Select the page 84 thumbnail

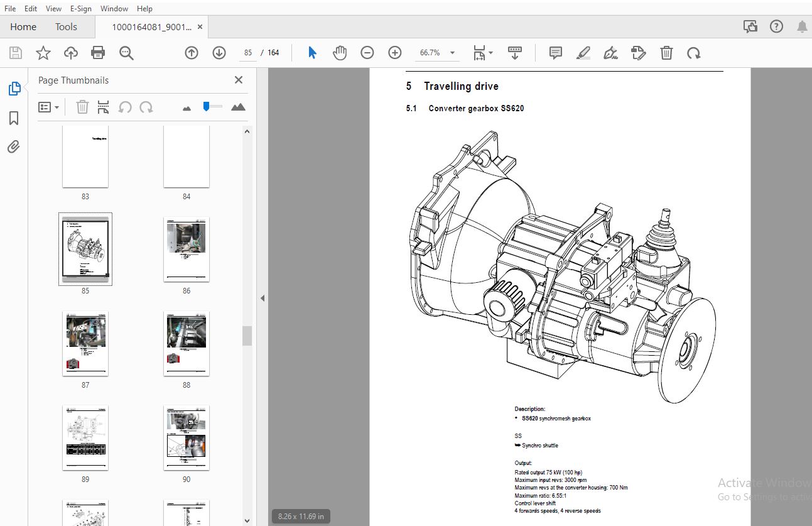click(187, 156)
